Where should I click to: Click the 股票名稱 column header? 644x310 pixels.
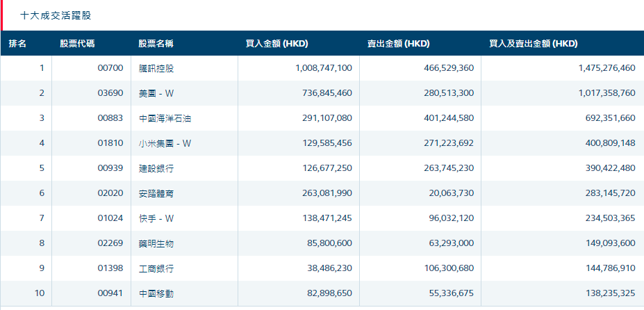[156, 44]
